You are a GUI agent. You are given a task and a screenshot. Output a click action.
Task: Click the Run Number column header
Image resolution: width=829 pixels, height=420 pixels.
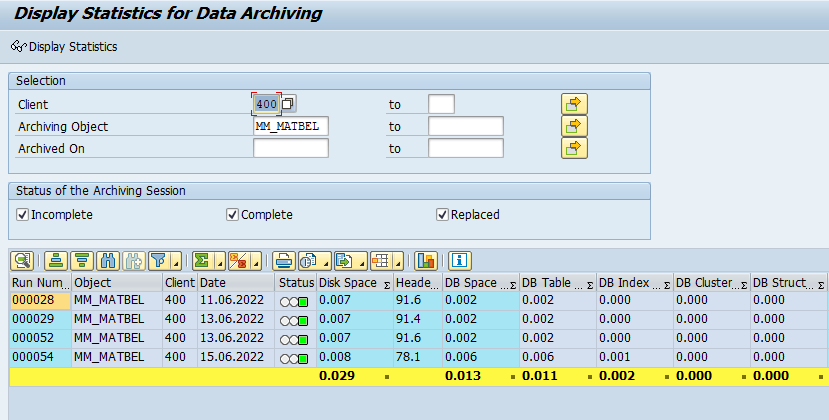(40, 282)
